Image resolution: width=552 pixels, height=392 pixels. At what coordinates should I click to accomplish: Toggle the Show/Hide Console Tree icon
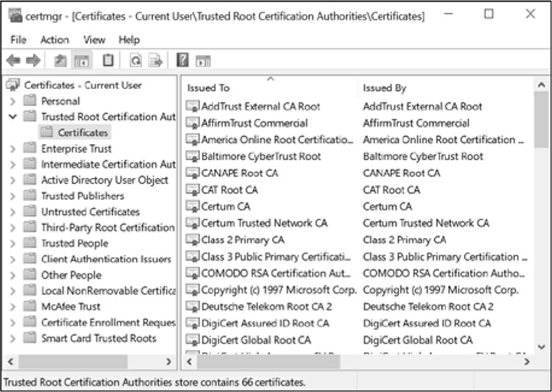[x=81, y=61]
